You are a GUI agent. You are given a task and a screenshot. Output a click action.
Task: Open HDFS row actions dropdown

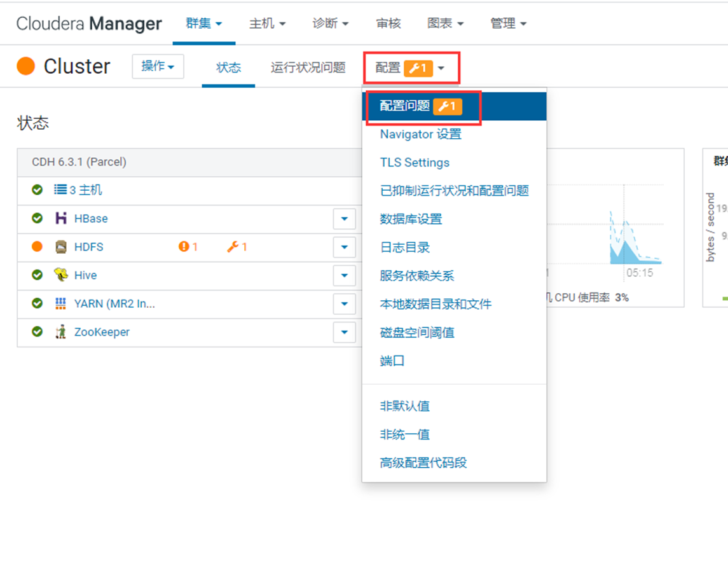point(345,247)
